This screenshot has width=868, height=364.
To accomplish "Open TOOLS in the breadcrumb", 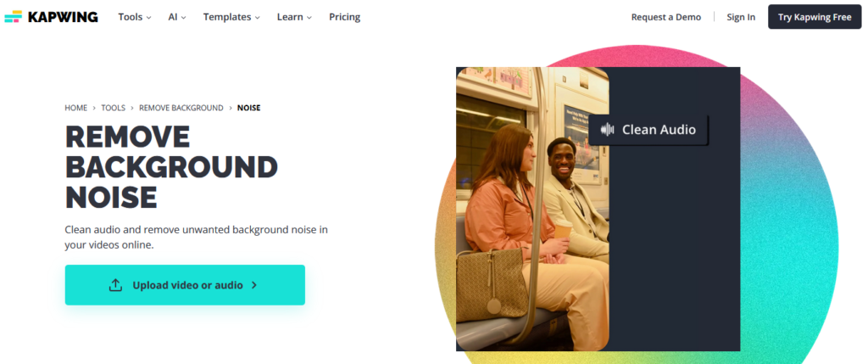I will [x=113, y=108].
